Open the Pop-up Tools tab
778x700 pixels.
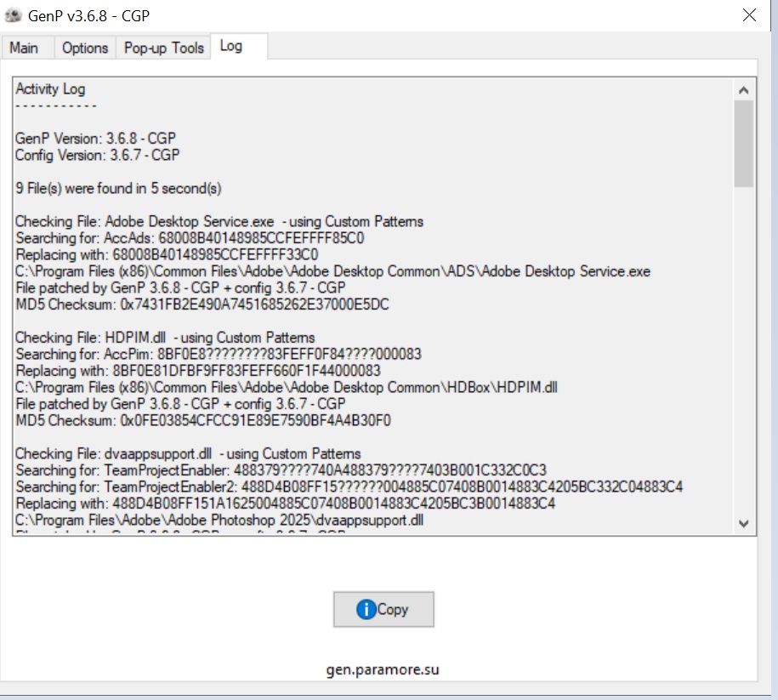(x=164, y=48)
